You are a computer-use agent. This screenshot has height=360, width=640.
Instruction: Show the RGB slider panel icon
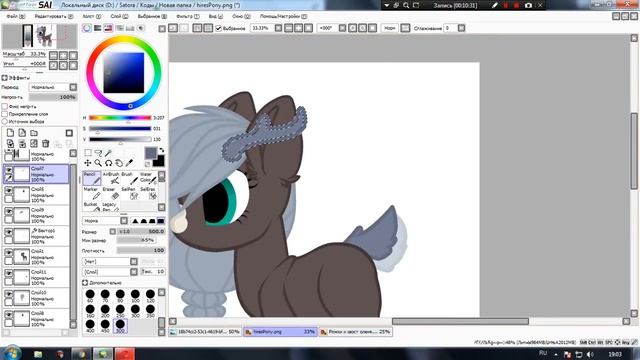point(98,28)
